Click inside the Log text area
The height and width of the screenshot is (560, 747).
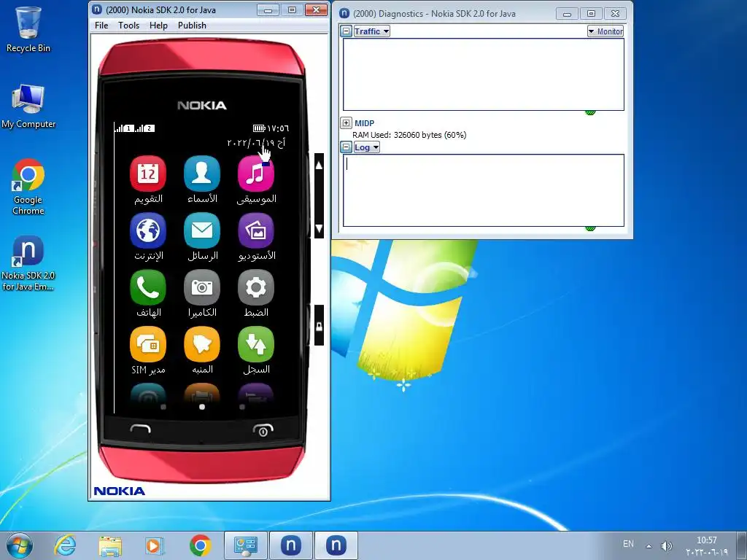coord(484,190)
